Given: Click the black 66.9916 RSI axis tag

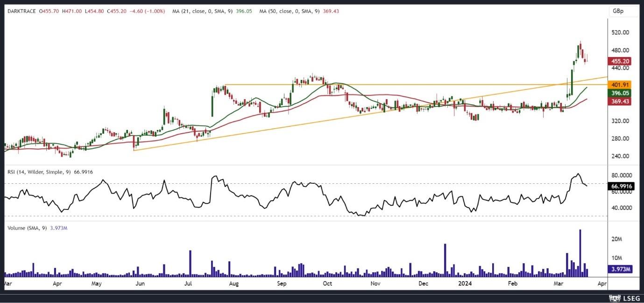Looking at the screenshot, I should (621, 186).
